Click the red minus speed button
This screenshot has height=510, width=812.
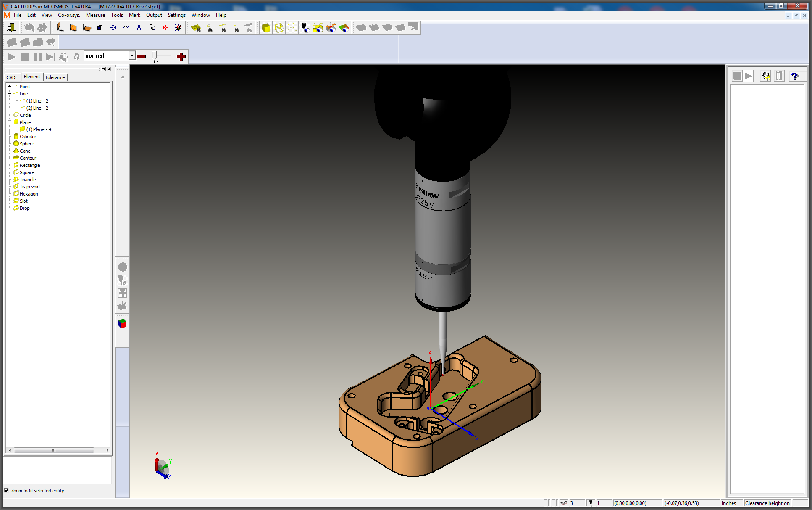click(142, 57)
